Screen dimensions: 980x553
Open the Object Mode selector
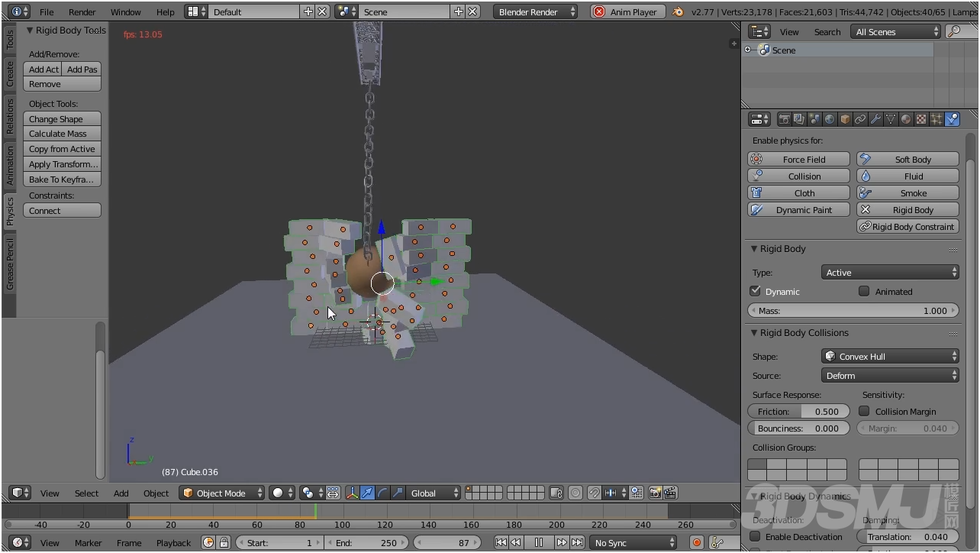[221, 493]
